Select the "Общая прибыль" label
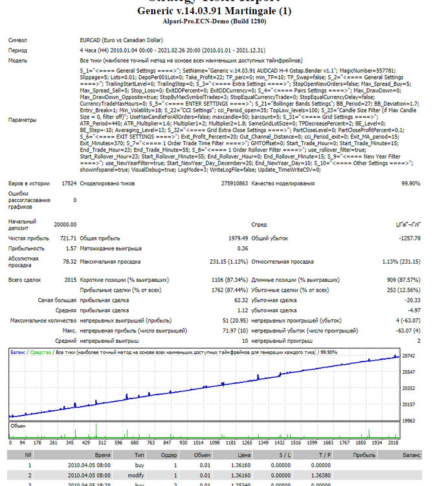 (100, 238)
